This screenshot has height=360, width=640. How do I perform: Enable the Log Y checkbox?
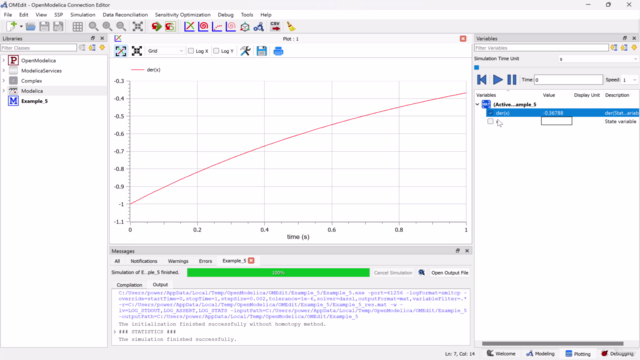pyautogui.click(x=216, y=51)
